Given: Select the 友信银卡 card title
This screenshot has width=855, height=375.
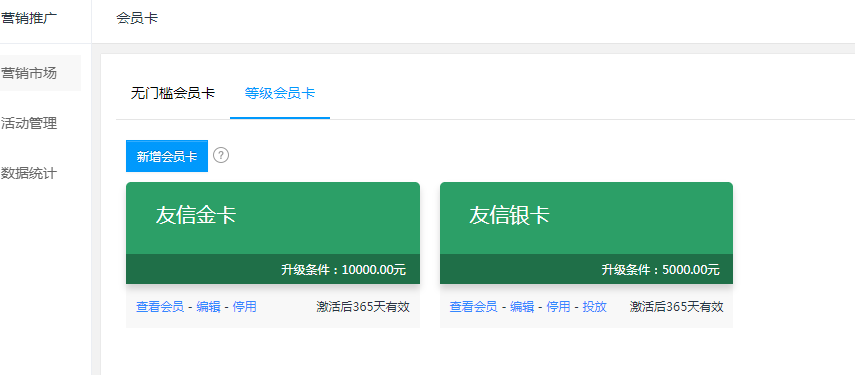Looking at the screenshot, I should click(x=509, y=215).
